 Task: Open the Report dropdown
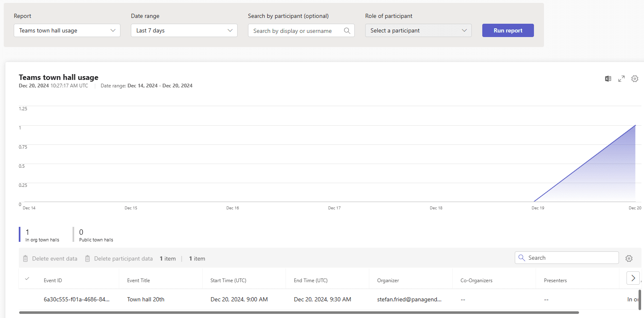(x=67, y=30)
